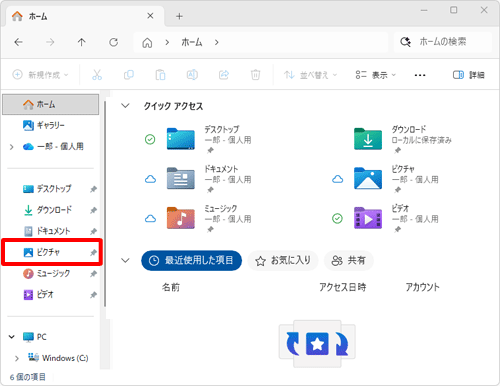Screen dimensions: 500x386
Task: Click the navigation pane vertical scrollbar
Action: [x=105, y=204]
